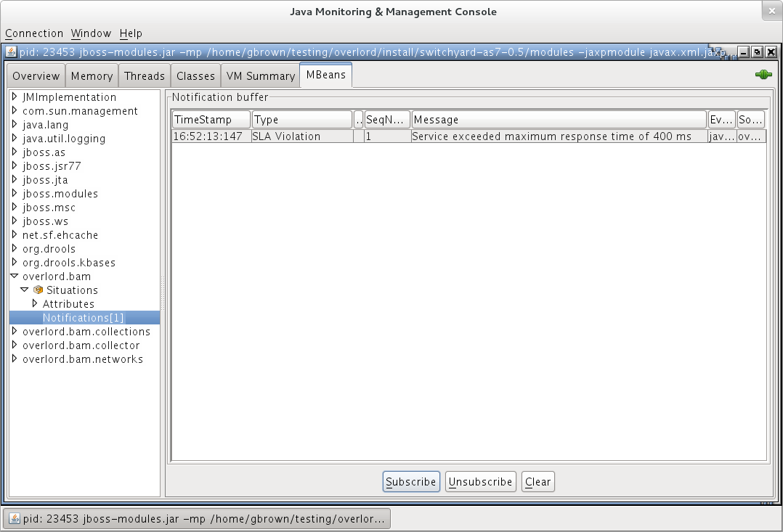
Task: Click the ov... source cell
Action: 751,136
